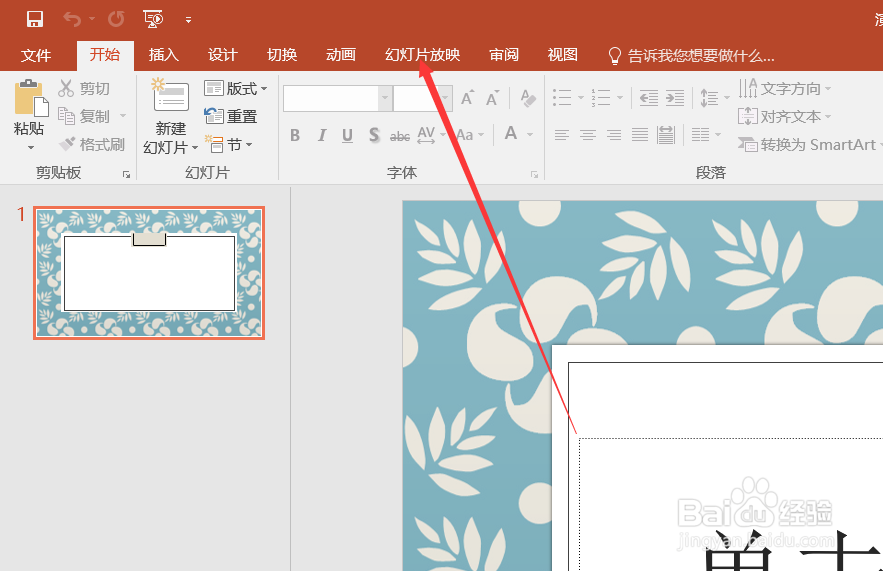The height and width of the screenshot is (571, 883).
Task: Switch to the 视图 (View) tab
Action: coord(563,55)
